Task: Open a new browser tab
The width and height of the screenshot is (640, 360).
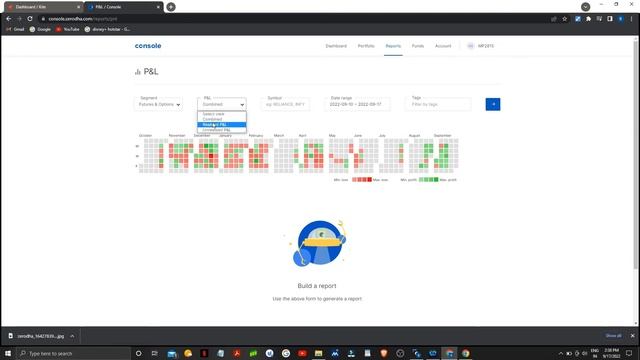Action: click(x=171, y=7)
